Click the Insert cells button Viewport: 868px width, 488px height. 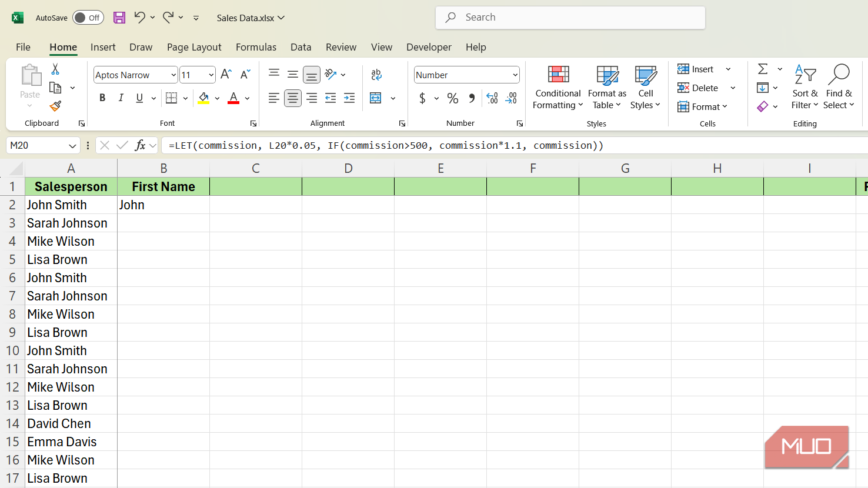click(x=696, y=69)
